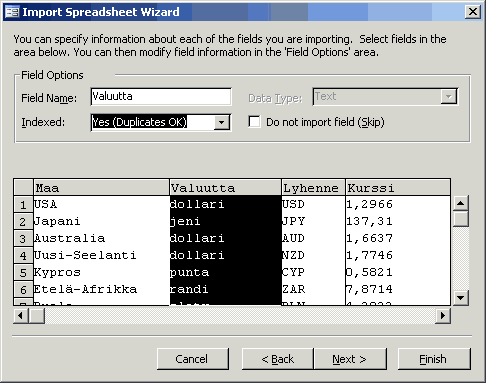Click the AUD abbreviation cell
This screenshot has height=383, width=486.
point(313,238)
